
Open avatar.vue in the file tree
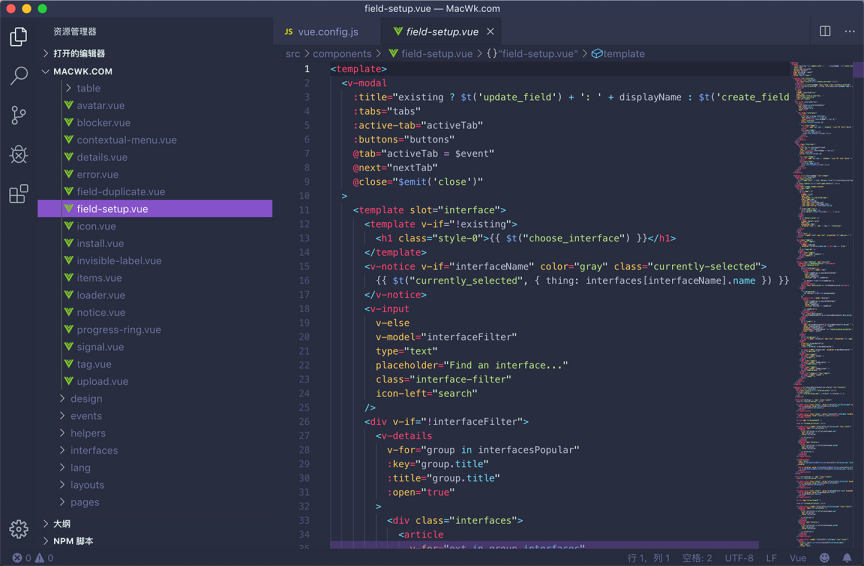pos(100,105)
